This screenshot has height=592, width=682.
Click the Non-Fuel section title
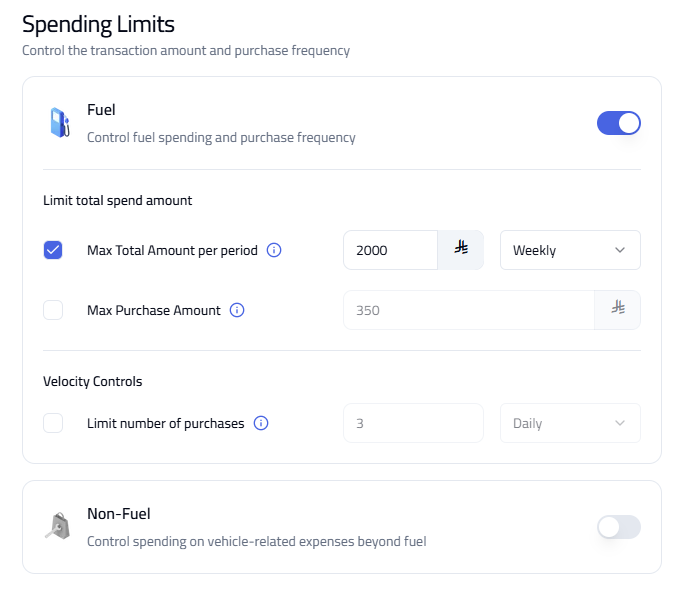pyautogui.click(x=119, y=514)
